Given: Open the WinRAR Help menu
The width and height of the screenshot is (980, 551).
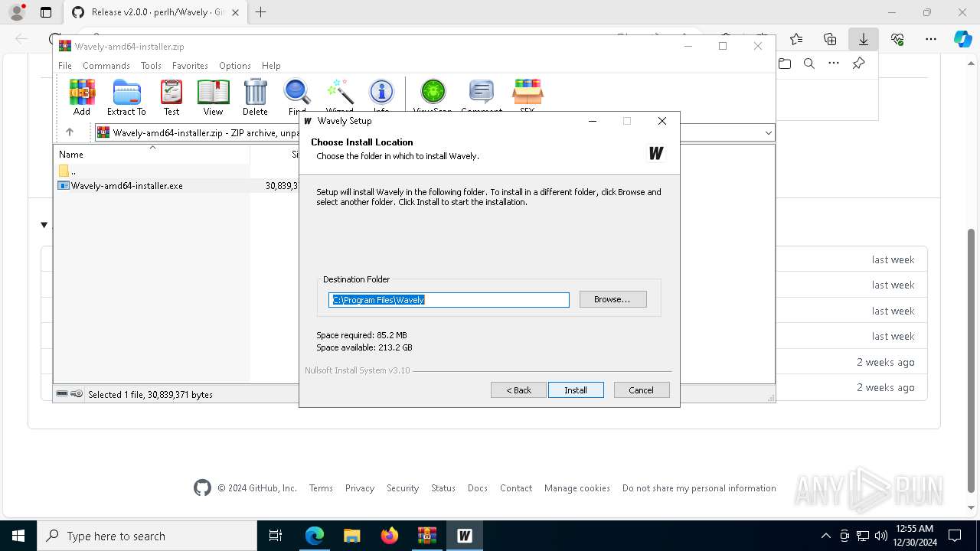Looking at the screenshot, I should pyautogui.click(x=271, y=66).
